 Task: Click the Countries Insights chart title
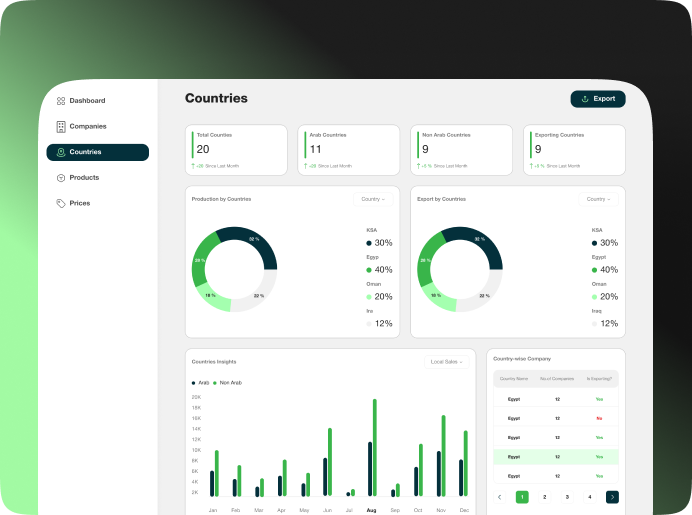(214, 362)
